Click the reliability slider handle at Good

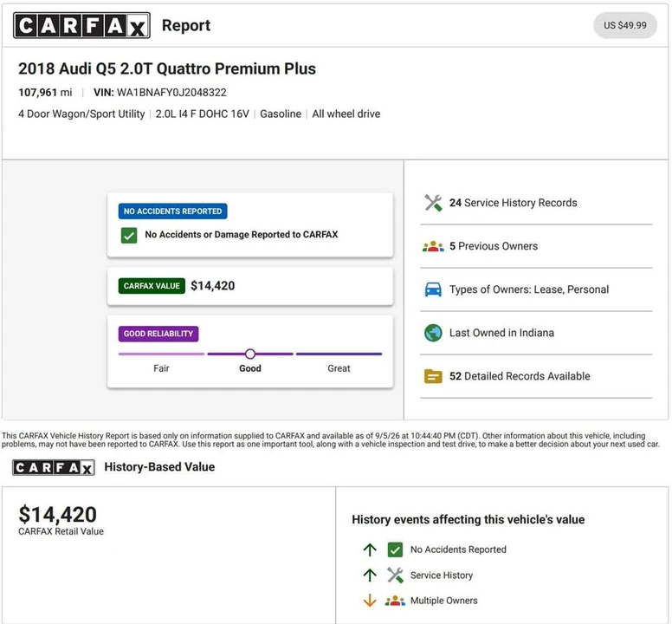[250, 354]
